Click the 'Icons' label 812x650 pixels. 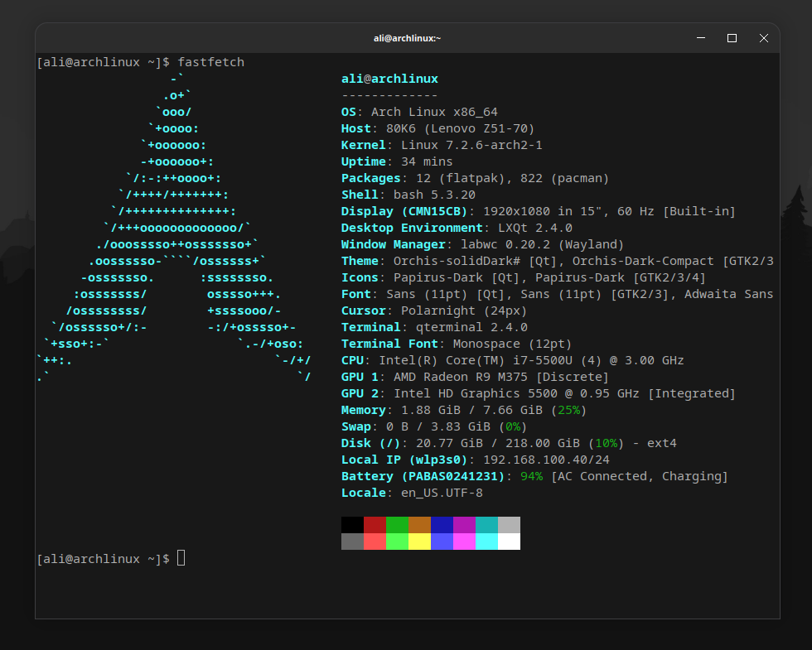point(360,277)
